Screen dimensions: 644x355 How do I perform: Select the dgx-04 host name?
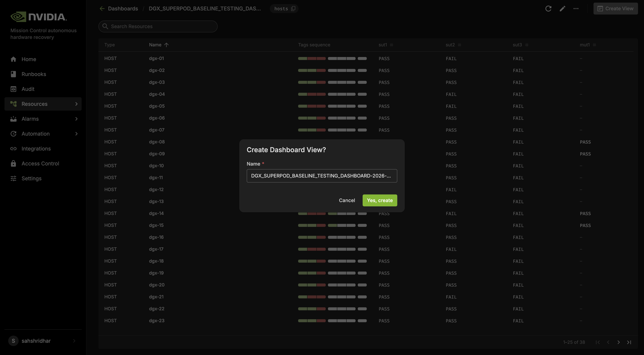click(x=157, y=94)
